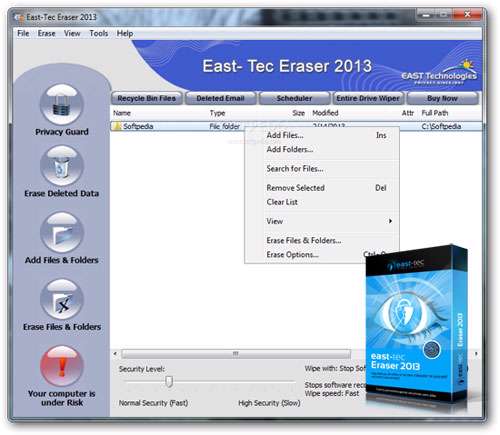This screenshot has height=435, width=500.
Task: Open the Help menu
Action: 125,33
